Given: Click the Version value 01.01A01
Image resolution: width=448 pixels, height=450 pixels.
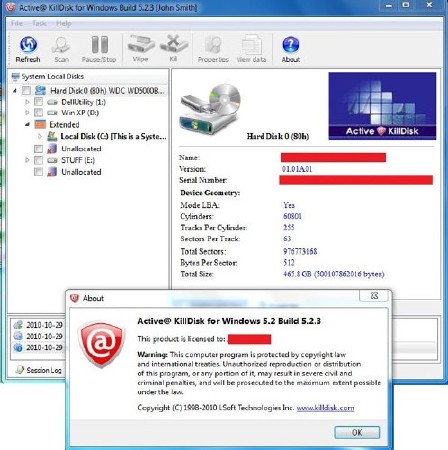Looking at the screenshot, I should [x=297, y=169].
